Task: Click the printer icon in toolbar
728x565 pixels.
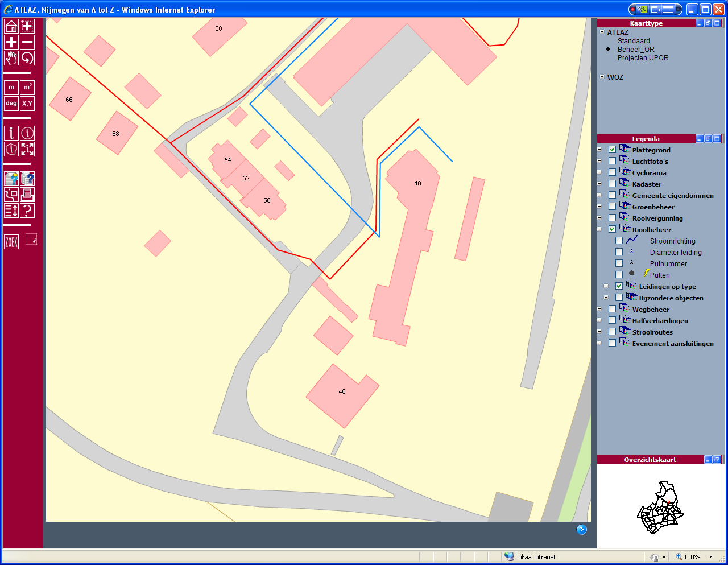Action: 27,195
